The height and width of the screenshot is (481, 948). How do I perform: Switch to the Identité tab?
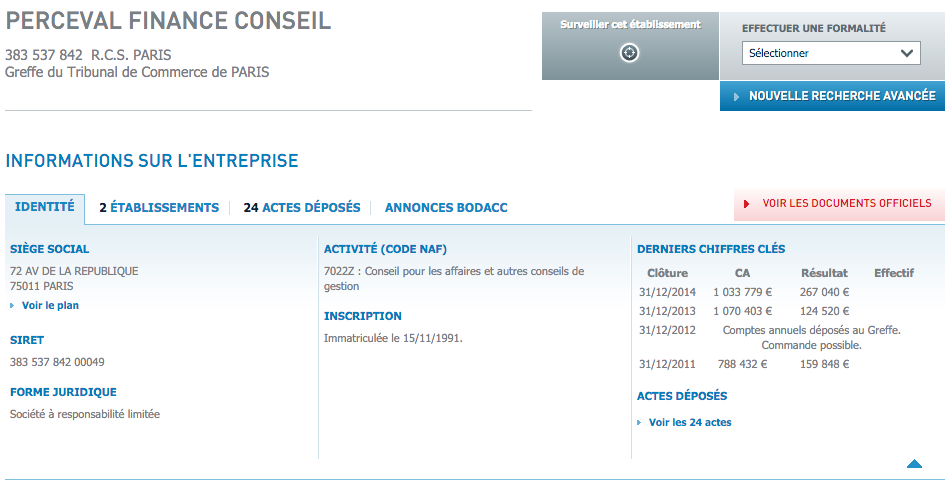[45, 207]
